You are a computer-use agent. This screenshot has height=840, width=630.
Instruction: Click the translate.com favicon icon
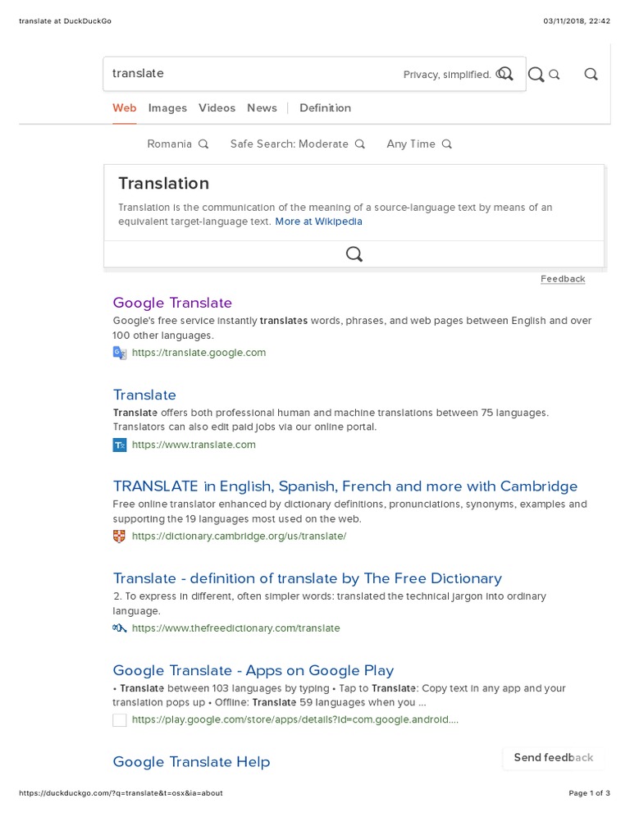coord(120,445)
